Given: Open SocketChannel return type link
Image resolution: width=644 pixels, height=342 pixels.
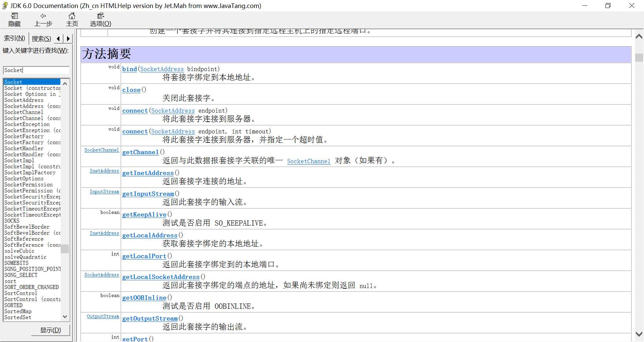Looking at the screenshot, I should [x=102, y=150].
